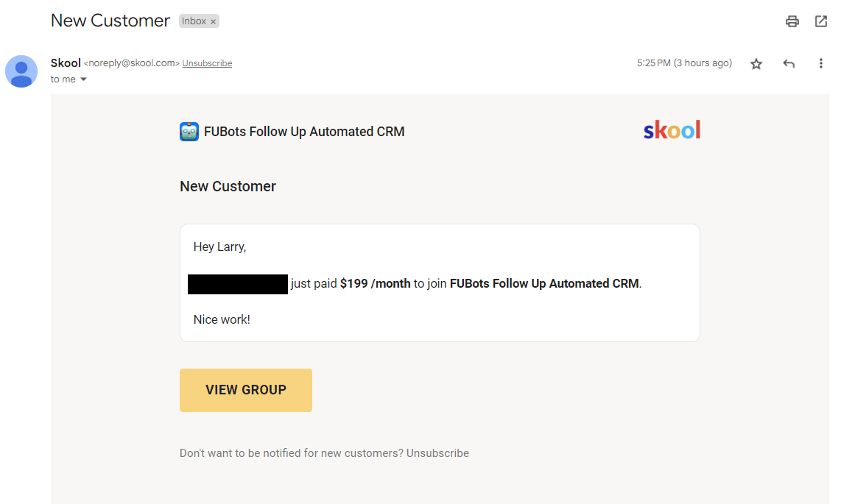Open sender details via the show details arrow
The height and width of the screenshot is (504, 841).
[82, 79]
